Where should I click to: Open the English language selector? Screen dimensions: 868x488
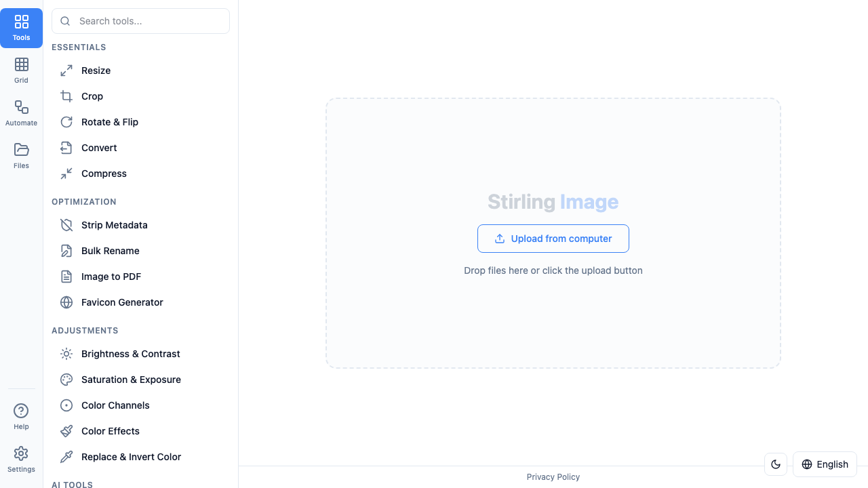pos(825,464)
